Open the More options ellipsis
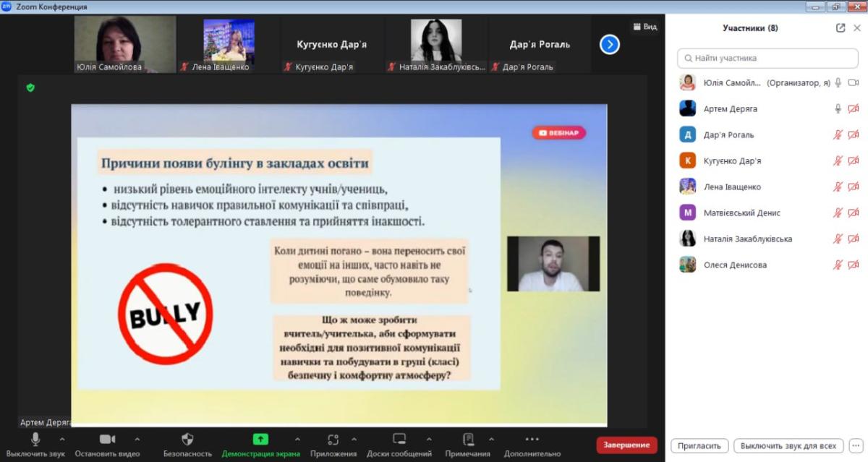The width and height of the screenshot is (868, 462). (532, 439)
